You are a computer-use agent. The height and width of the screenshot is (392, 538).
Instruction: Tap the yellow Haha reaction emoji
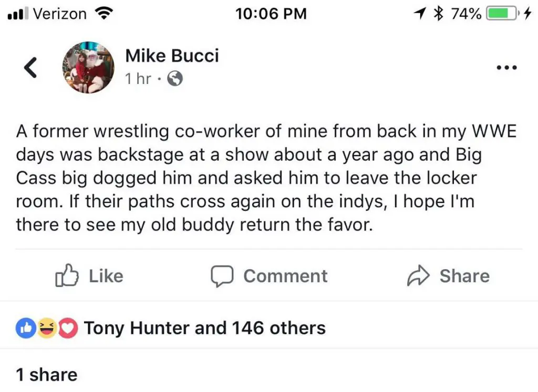48,328
